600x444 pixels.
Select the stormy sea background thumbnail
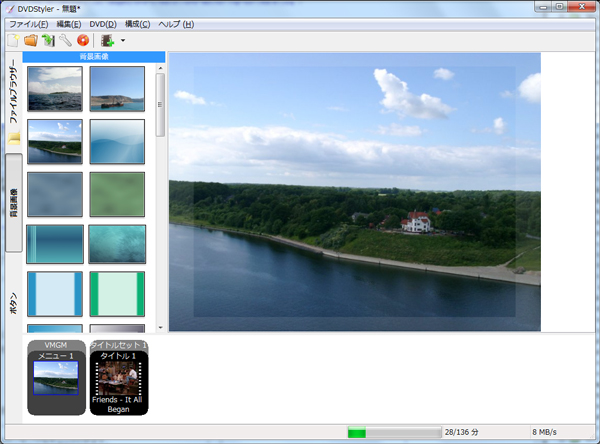pyautogui.click(x=55, y=89)
